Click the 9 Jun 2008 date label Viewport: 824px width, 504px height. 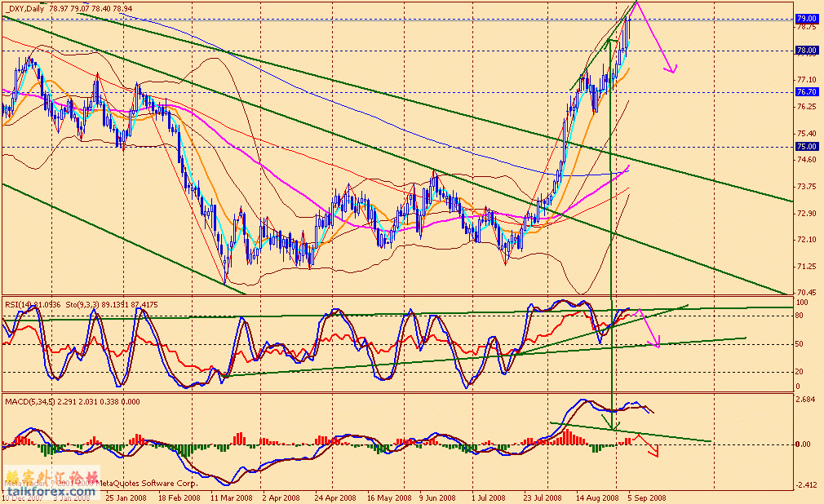(x=437, y=498)
